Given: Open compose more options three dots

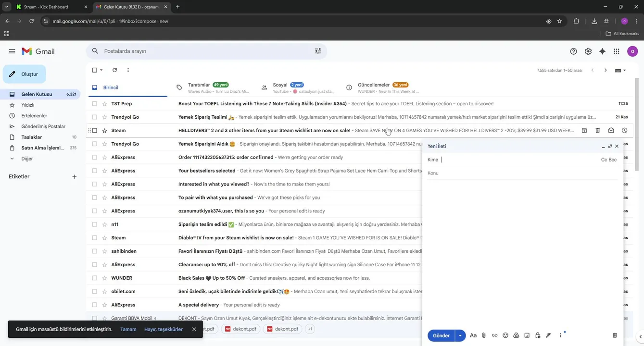Looking at the screenshot, I should [560, 335].
